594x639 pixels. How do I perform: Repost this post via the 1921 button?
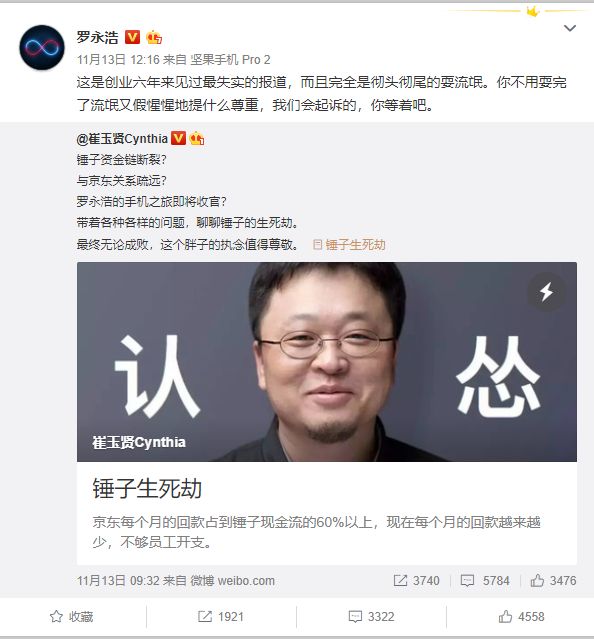[221, 617]
